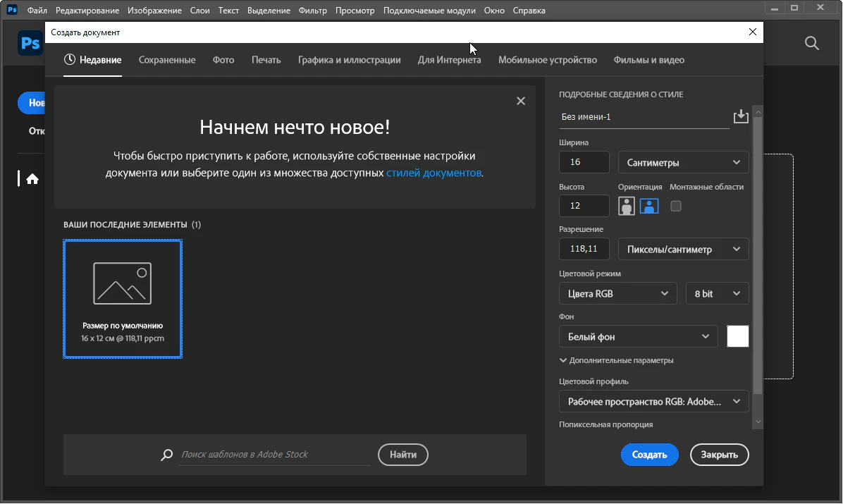Open the Сантиметры width units dropdown
This screenshot has height=504, width=843.
click(683, 162)
